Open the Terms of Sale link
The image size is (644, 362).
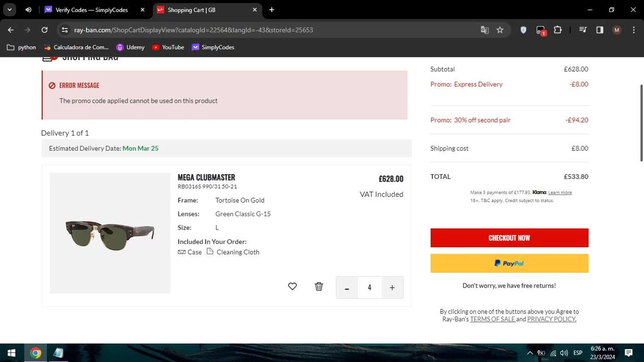(x=492, y=319)
